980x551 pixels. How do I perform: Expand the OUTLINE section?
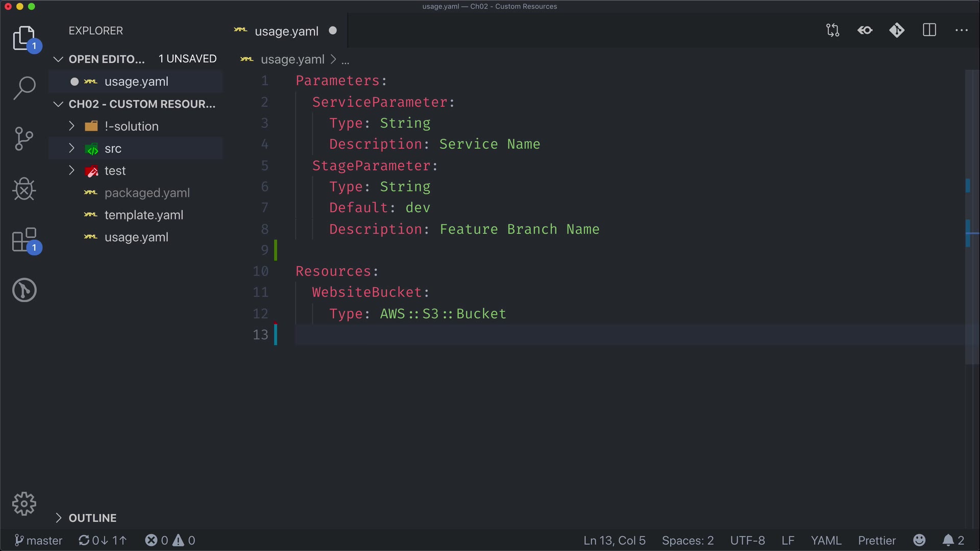pos(92,518)
